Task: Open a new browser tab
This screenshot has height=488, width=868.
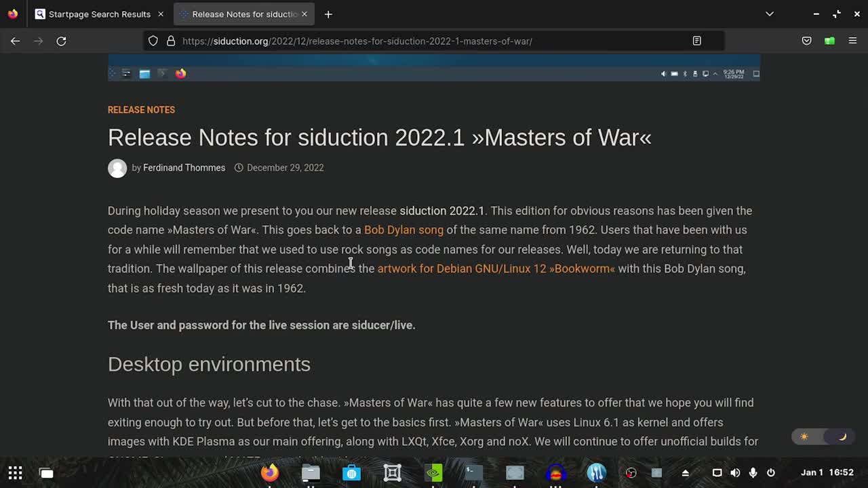Action: tap(328, 14)
